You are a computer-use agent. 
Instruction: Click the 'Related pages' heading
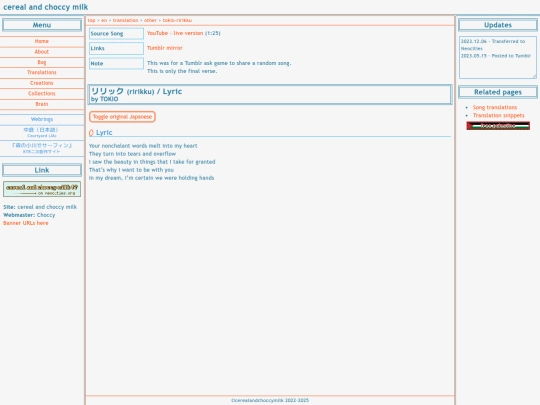[x=498, y=92]
